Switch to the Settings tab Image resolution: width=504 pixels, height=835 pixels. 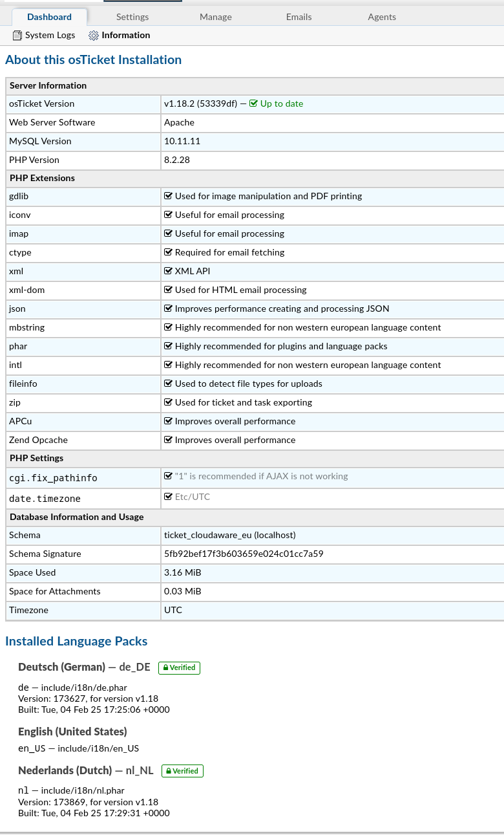click(x=132, y=17)
